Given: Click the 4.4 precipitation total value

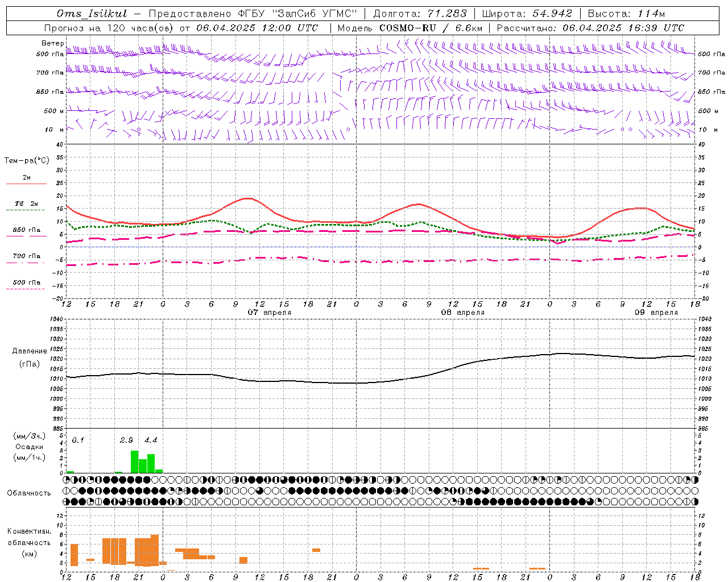Looking at the screenshot, I should [x=151, y=440].
